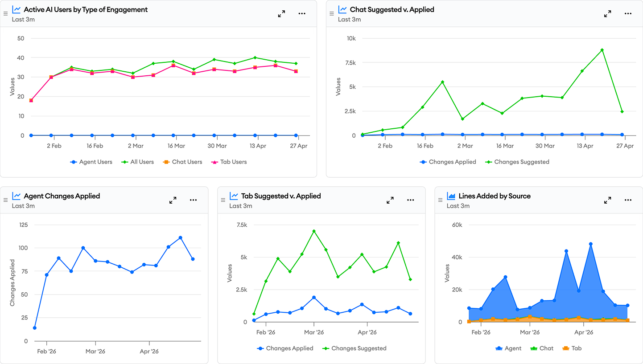Click the Chat Changes Suggested peak data point
643x364 pixels.
pyautogui.click(x=602, y=50)
